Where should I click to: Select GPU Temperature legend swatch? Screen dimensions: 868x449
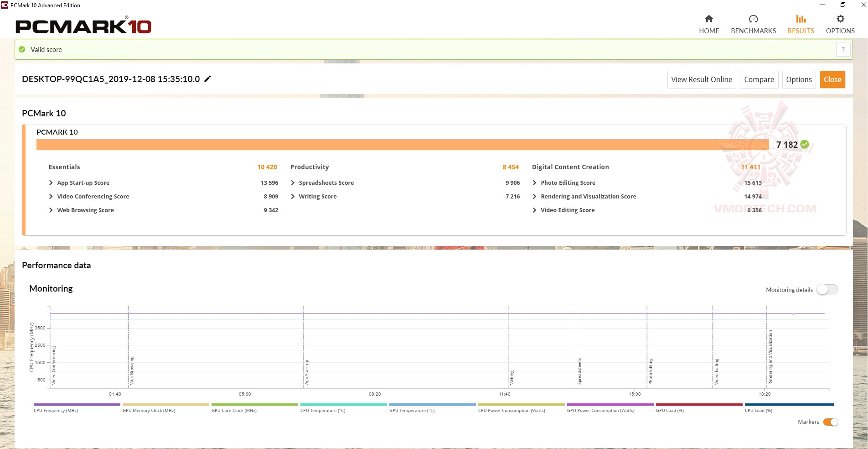click(433, 404)
